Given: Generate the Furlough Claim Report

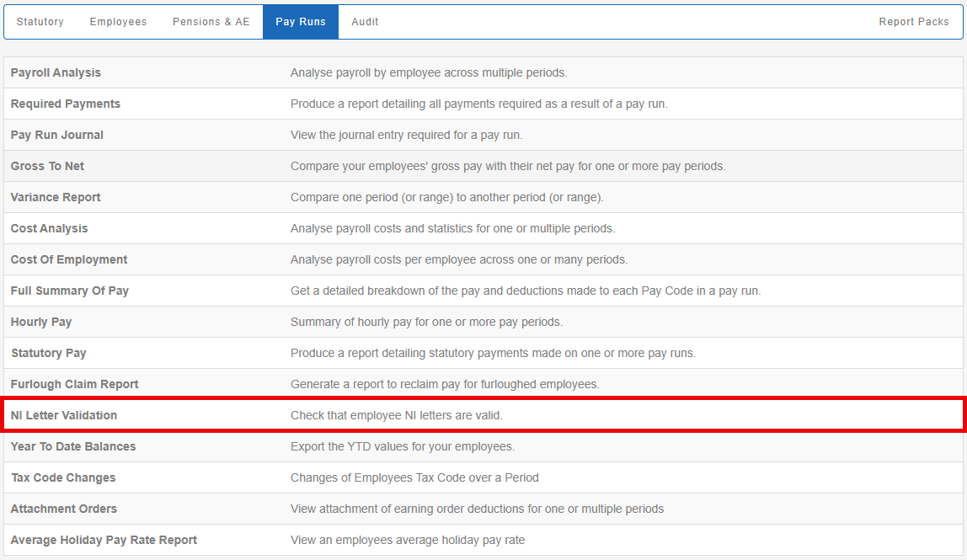Looking at the screenshot, I should coord(75,385).
